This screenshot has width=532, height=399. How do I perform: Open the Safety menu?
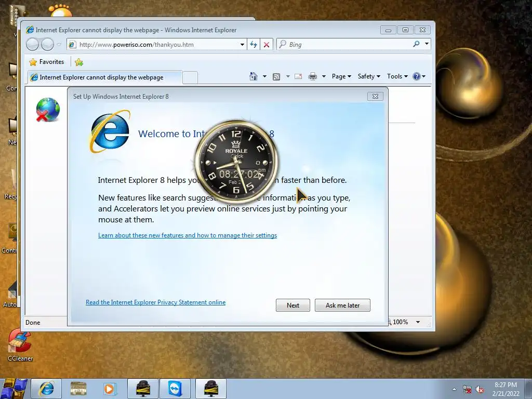tap(369, 76)
